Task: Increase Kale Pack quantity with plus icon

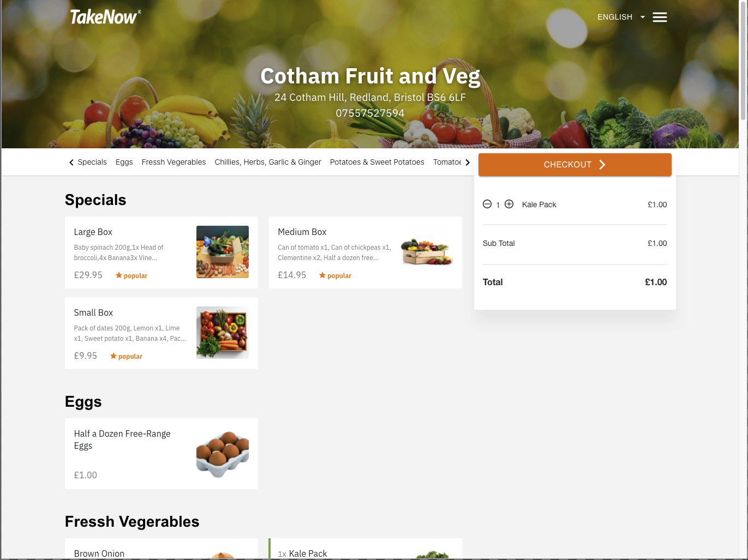Action: pyautogui.click(x=509, y=204)
